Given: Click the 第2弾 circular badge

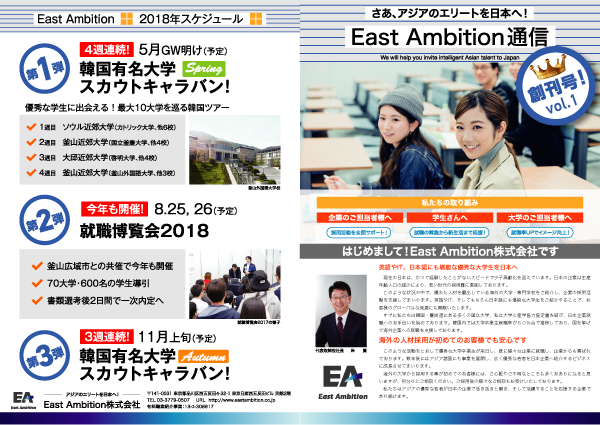Looking at the screenshot, I should 45,220.
